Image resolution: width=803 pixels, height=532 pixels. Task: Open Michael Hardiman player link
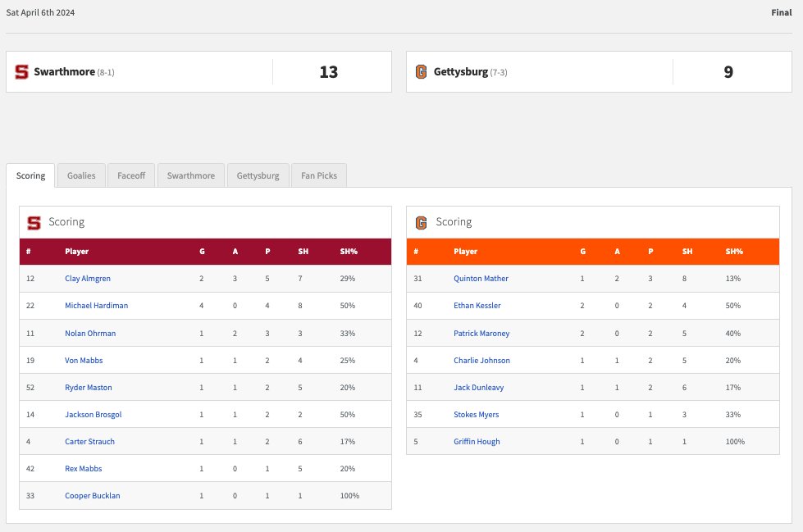coord(96,306)
